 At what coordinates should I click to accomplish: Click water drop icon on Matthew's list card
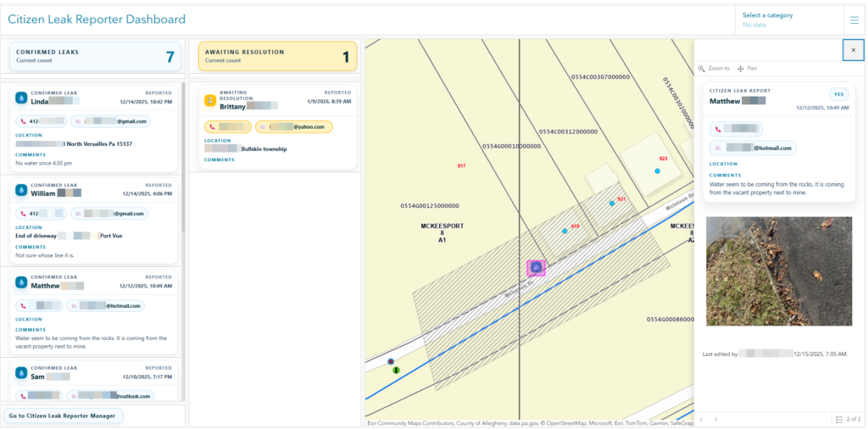(x=21, y=282)
